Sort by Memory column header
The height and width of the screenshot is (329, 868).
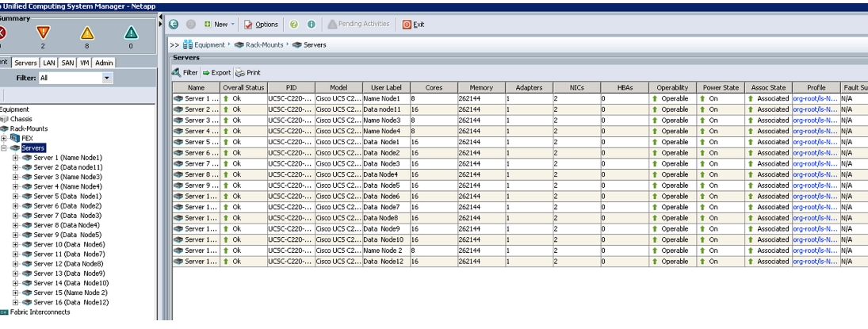point(482,87)
